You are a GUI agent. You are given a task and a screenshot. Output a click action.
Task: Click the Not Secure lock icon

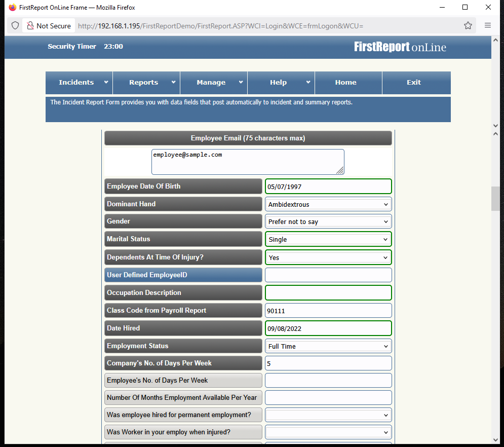[30, 25]
